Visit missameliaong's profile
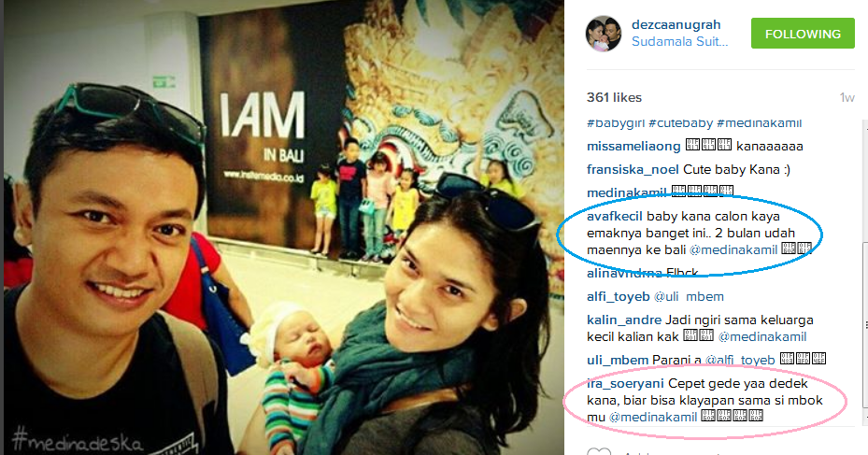 pyautogui.click(x=633, y=146)
